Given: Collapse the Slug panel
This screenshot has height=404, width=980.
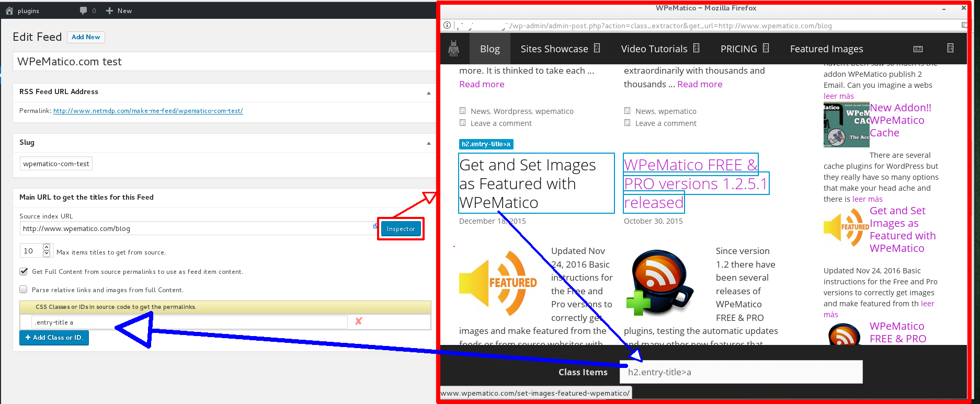Looking at the screenshot, I should [429, 143].
